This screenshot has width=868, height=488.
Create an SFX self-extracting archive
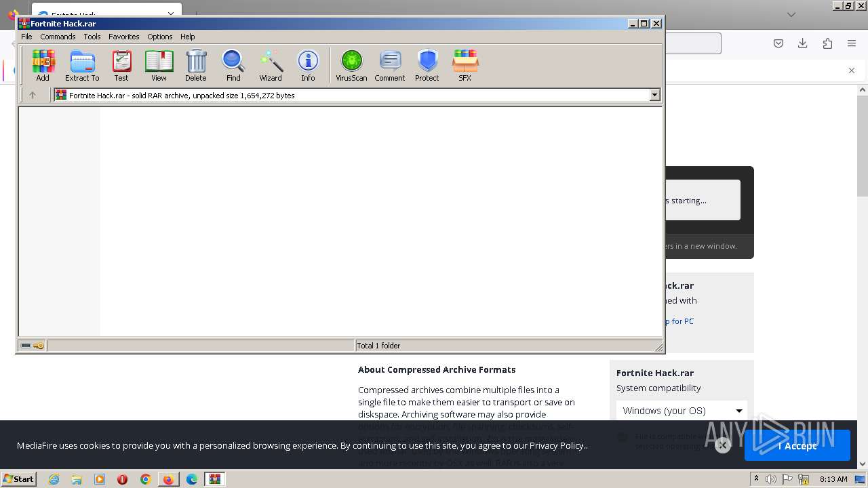pos(465,66)
